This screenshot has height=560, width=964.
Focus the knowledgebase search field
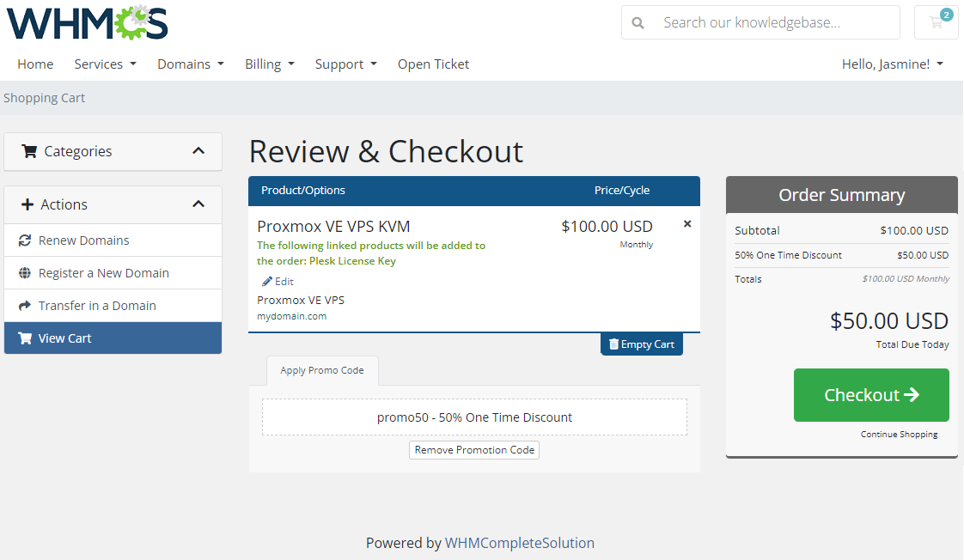pyautogui.click(x=760, y=22)
